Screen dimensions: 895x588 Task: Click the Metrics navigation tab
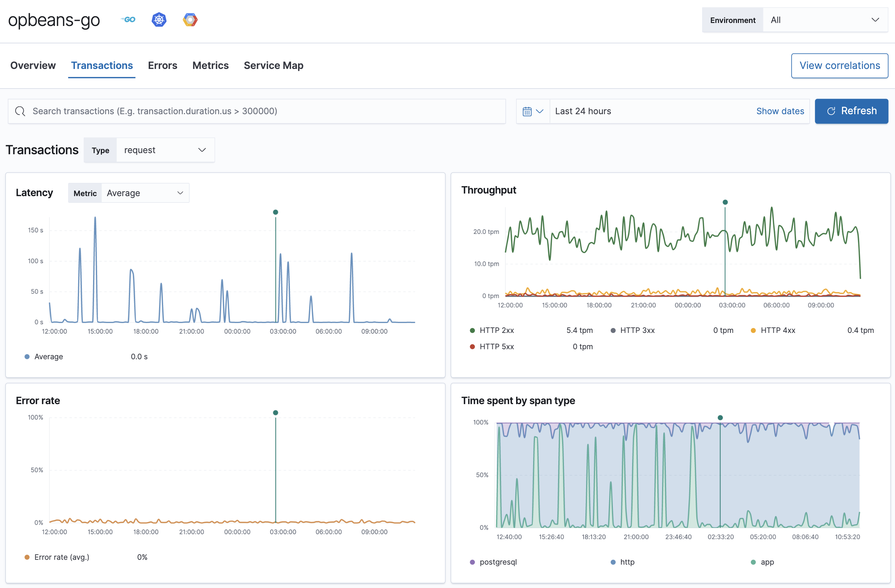pyautogui.click(x=210, y=65)
